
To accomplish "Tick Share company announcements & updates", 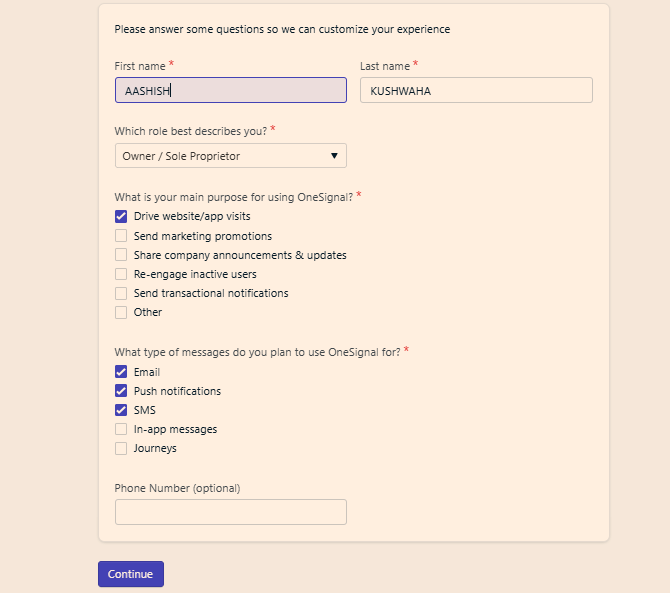I will point(121,255).
